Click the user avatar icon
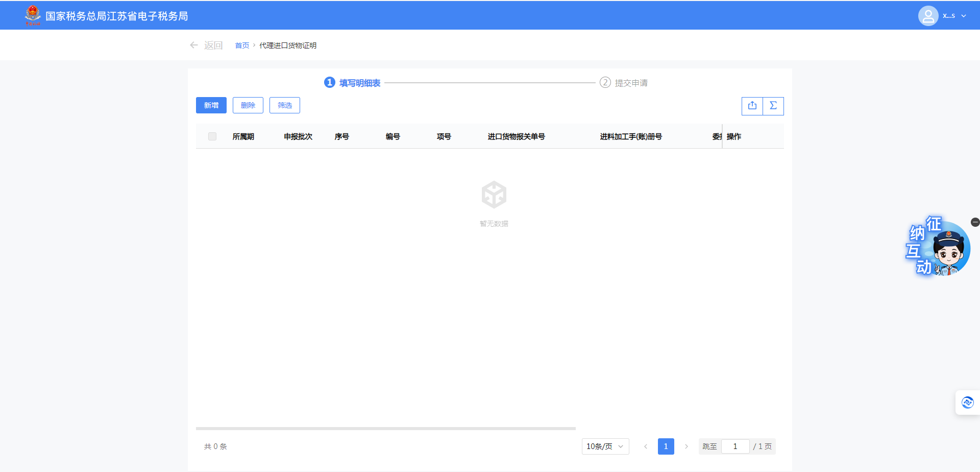The height and width of the screenshot is (472, 980). (x=928, y=16)
